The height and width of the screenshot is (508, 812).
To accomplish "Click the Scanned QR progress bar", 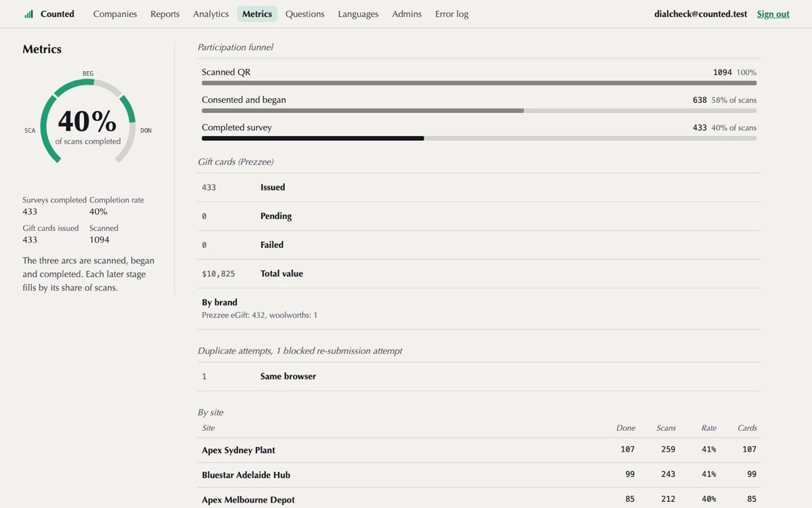I will click(x=479, y=83).
